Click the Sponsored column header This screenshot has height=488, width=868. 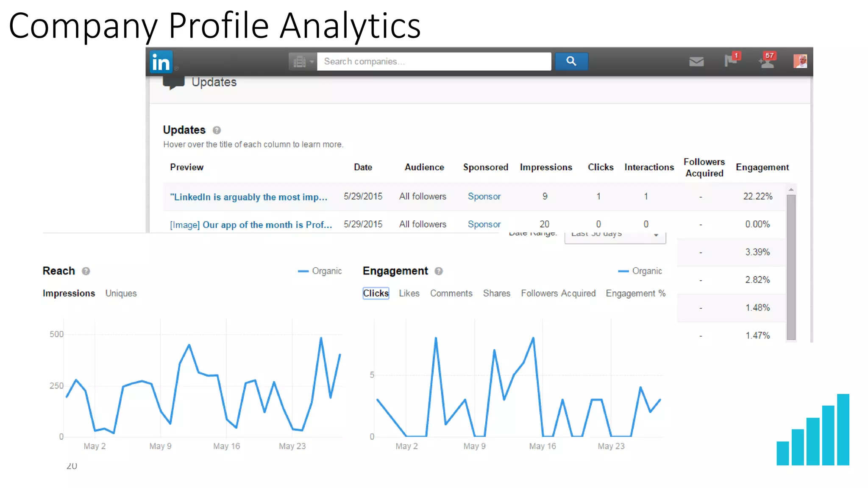click(x=486, y=167)
